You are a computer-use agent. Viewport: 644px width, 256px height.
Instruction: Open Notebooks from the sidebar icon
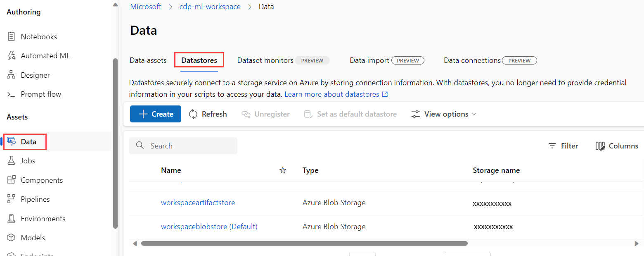tap(12, 37)
